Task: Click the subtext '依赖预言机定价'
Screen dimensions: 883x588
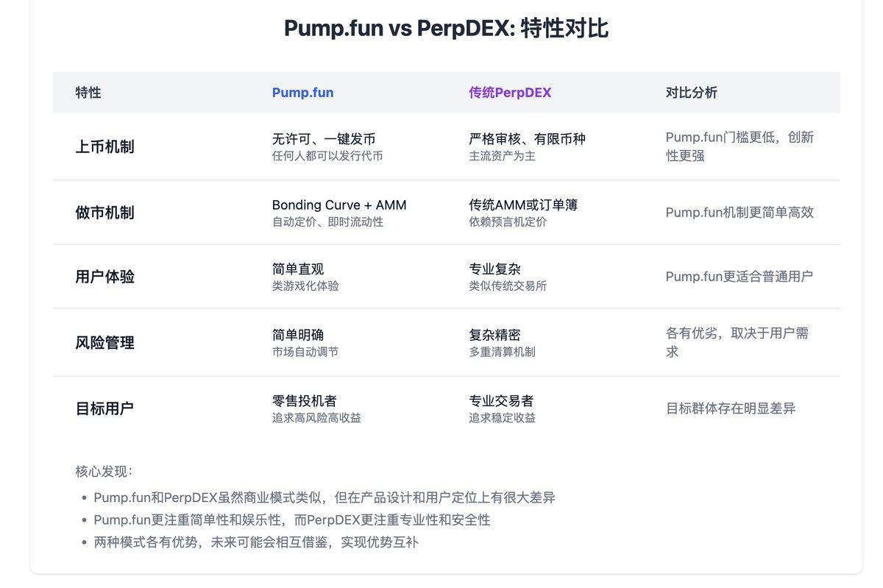Action: click(x=508, y=222)
